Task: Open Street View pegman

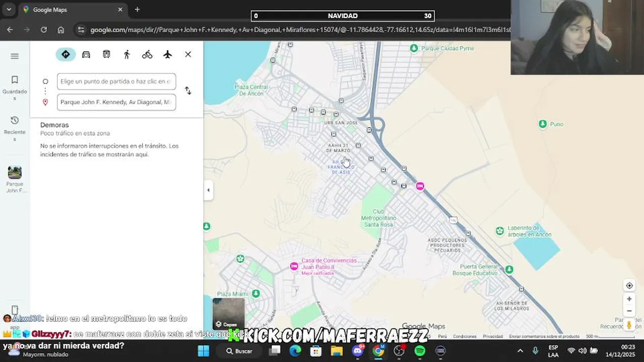Action: click(629, 325)
